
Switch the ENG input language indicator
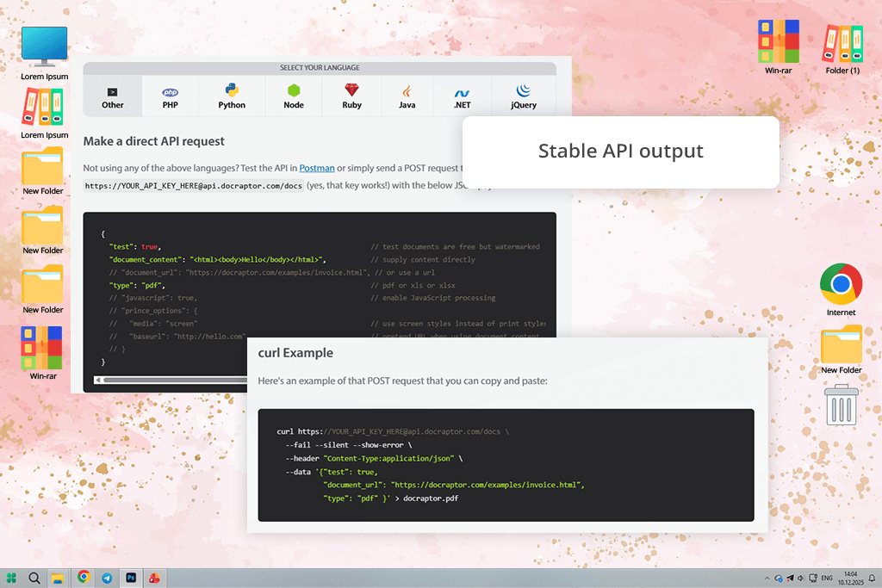(827, 578)
